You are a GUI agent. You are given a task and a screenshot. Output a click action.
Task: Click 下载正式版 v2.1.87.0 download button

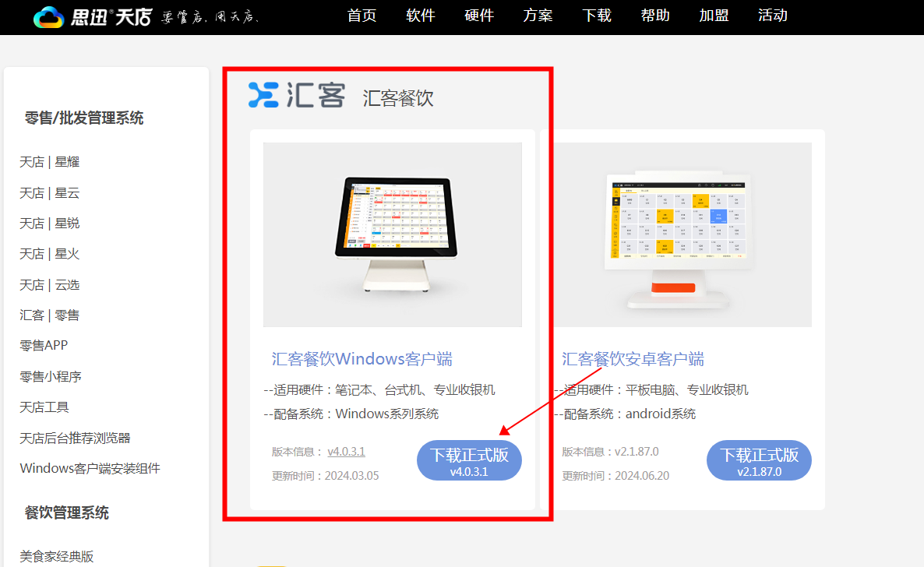pos(759,460)
